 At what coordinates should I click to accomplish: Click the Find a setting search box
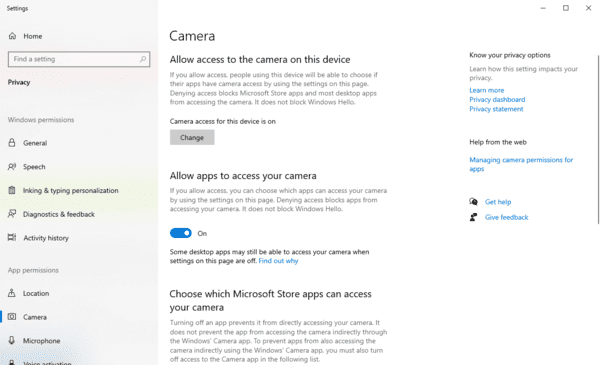(79, 59)
